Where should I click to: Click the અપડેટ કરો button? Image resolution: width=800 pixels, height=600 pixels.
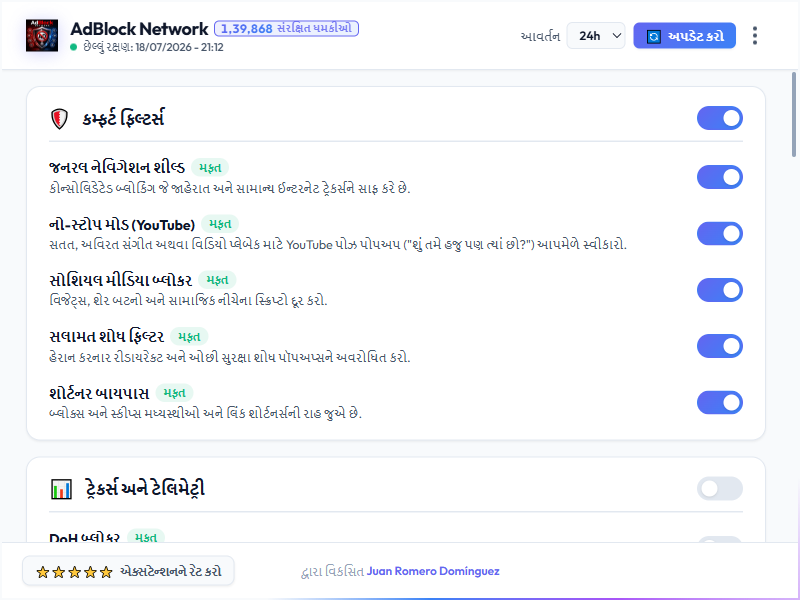684,36
